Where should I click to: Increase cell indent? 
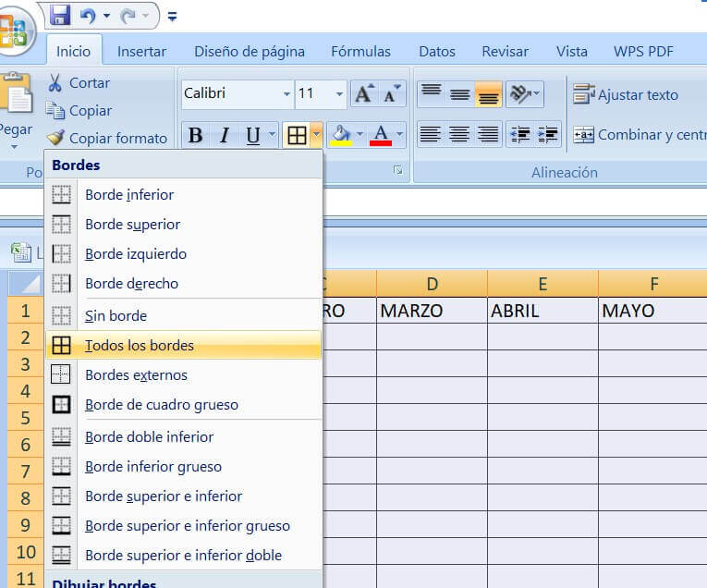pyautogui.click(x=547, y=134)
